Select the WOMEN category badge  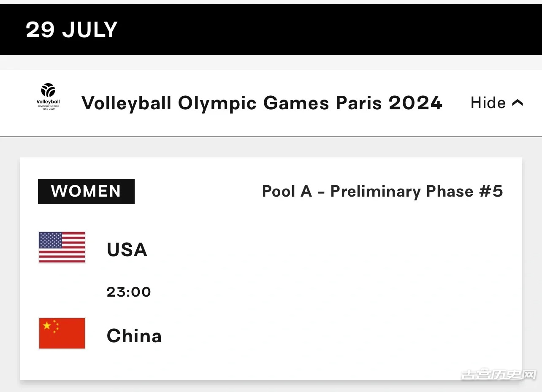coord(86,191)
